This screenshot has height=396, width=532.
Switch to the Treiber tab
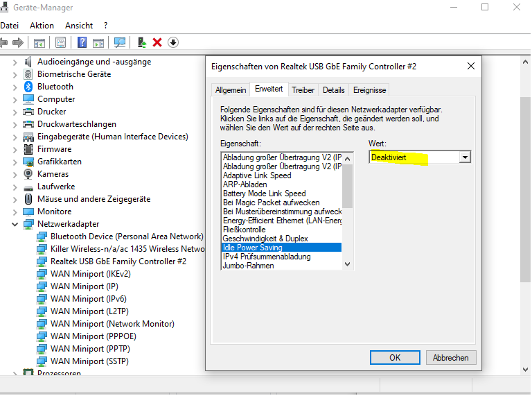(303, 90)
